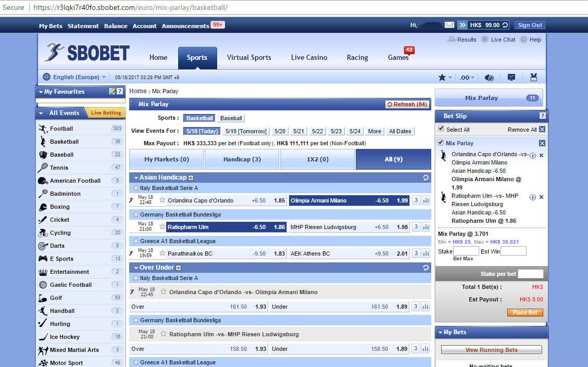Collapse the All Events panel
The height and width of the screenshot is (367, 588).
point(41,113)
